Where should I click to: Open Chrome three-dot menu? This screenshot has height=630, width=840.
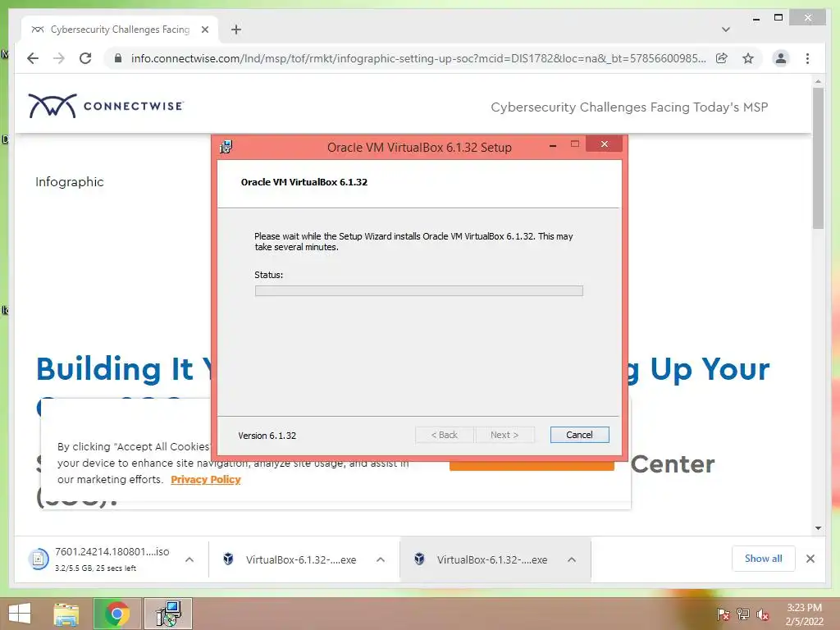[807, 58]
